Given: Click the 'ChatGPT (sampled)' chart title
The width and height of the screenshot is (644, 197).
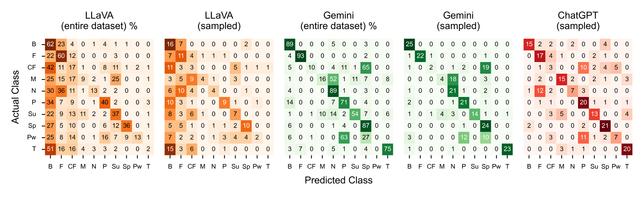Looking at the screenshot, I should point(578,21).
